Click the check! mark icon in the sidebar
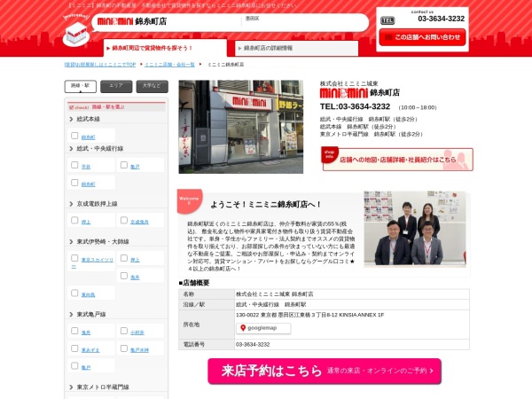The width and height of the screenshot is (532, 399). tap(71, 107)
